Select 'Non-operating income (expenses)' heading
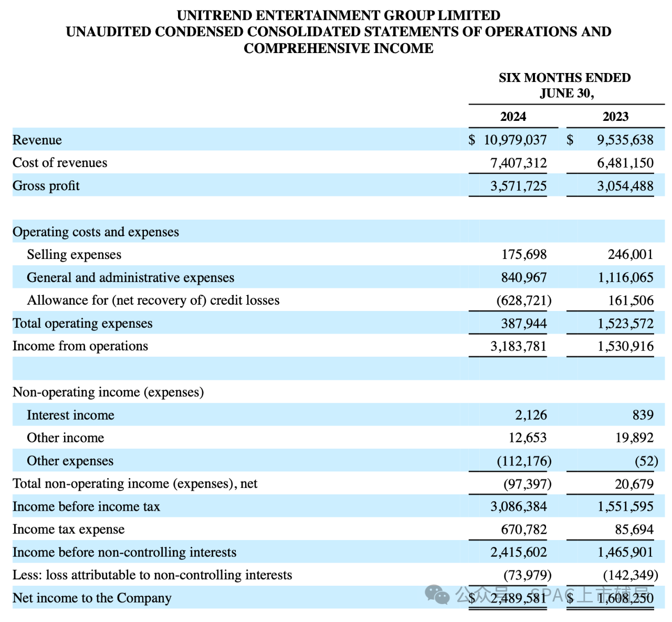 pos(108,392)
